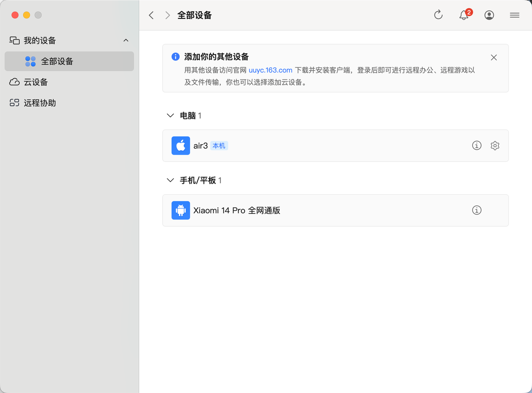
Task: Refresh the device list
Action: tap(438, 15)
